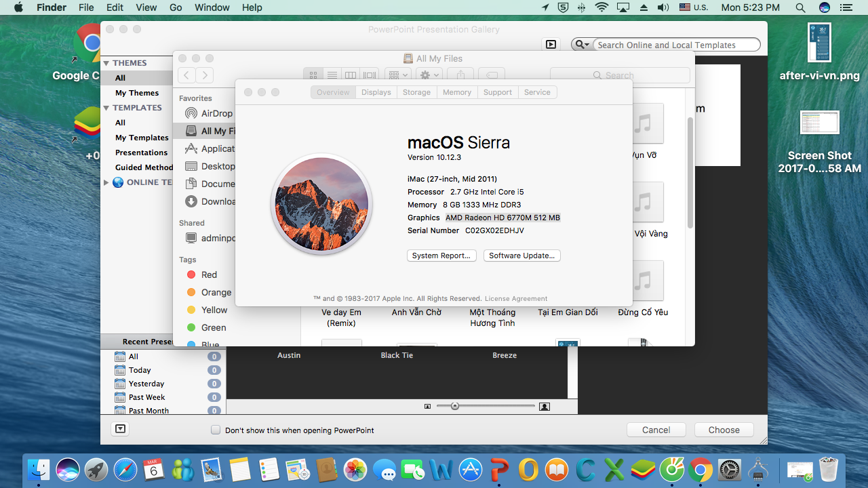Collapse the THEMES section triangle

[106, 63]
